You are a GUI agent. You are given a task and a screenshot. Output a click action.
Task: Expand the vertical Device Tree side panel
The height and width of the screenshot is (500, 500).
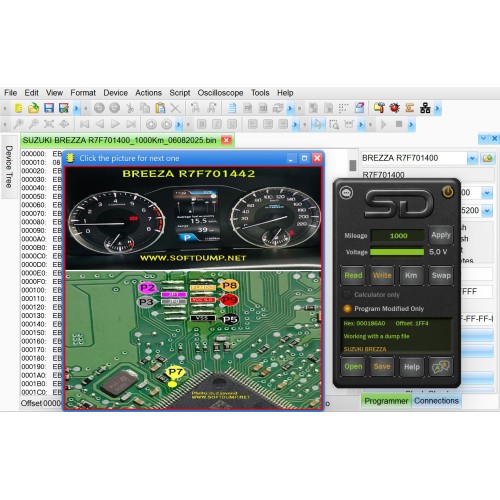click(x=9, y=167)
